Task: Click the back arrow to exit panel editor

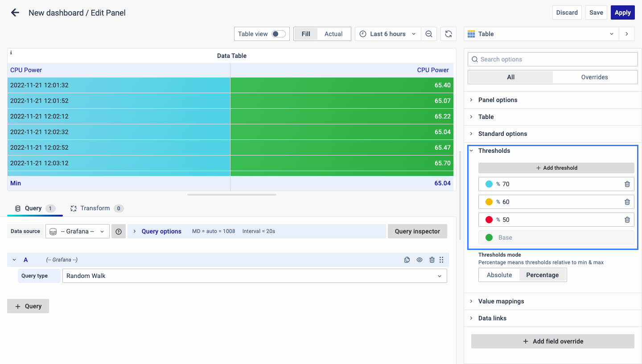Action: pyautogui.click(x=15, y=12)
